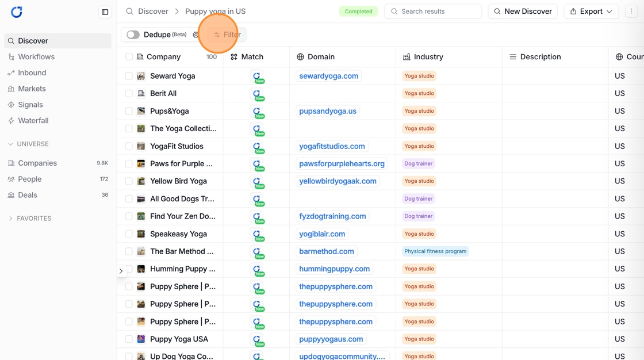This screenshot has height=360, width=644.
Task: Click Paws for Purple Hearts logo
Action: tap(141, 163)
